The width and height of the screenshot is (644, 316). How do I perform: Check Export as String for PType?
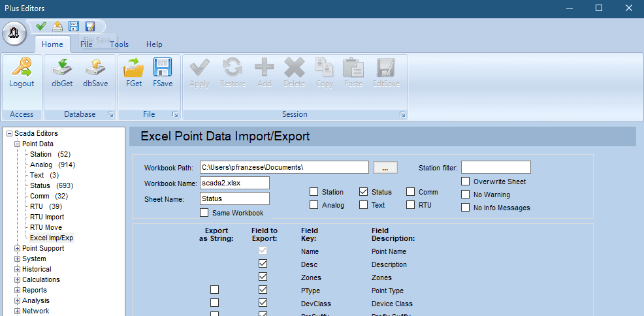214,290
